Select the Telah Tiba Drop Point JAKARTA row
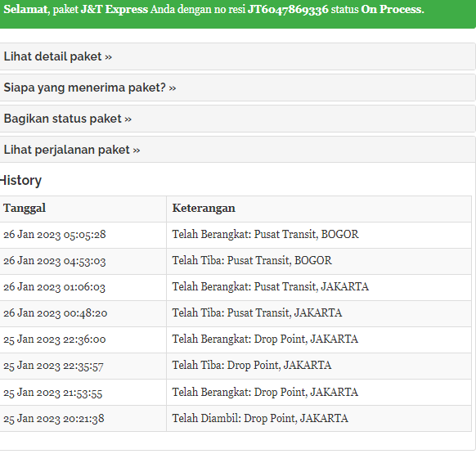Screen dimensions: 476x454 (236, 366)
